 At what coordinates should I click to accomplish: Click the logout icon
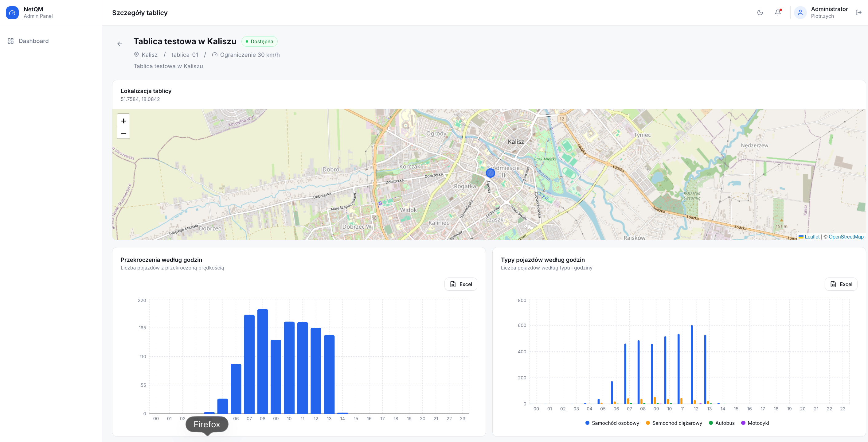pyautogui.click(x=858, y=13)
